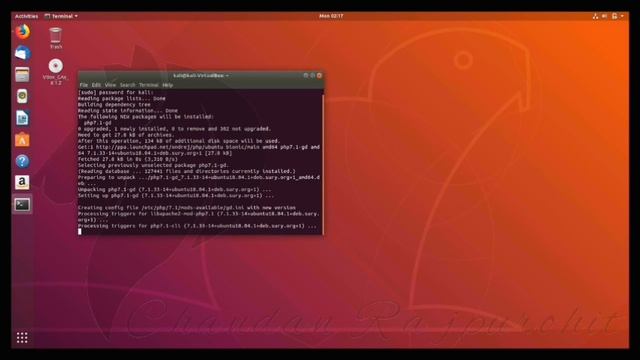
Task: Open the clock showing Mon 02:17
Action: pyautogui.click(x=331, y=16)
